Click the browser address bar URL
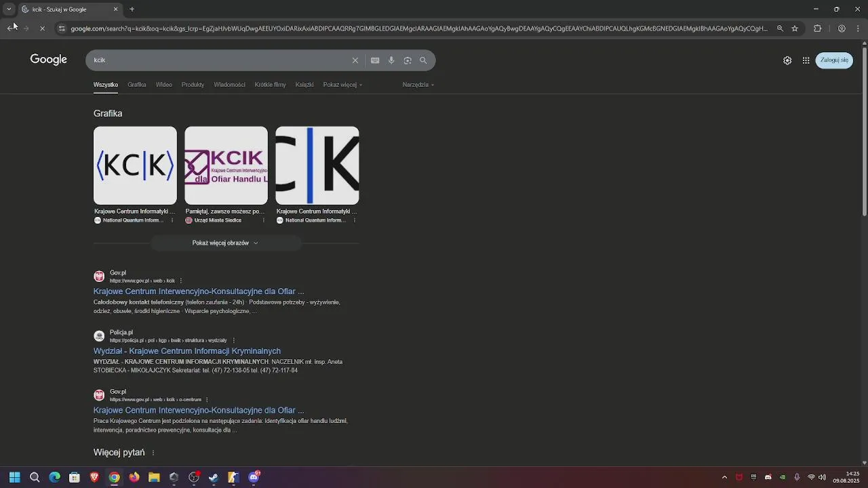The image size is (868, 488). tap(419, 28)
